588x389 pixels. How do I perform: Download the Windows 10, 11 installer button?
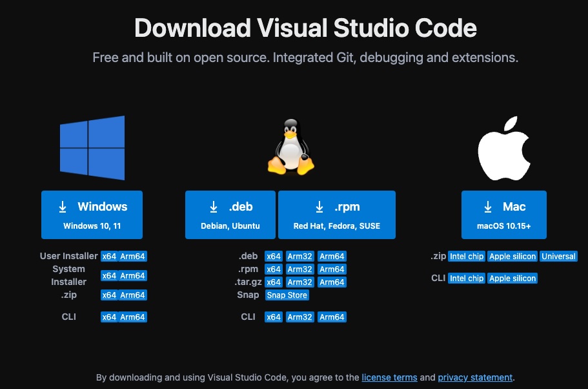92,215
